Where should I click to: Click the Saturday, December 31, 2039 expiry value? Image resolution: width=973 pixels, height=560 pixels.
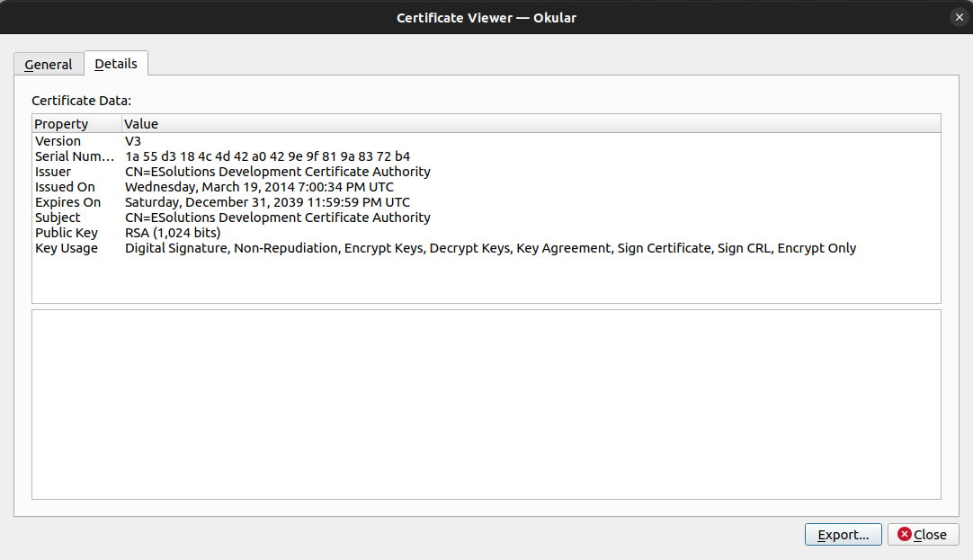(267, 202)
